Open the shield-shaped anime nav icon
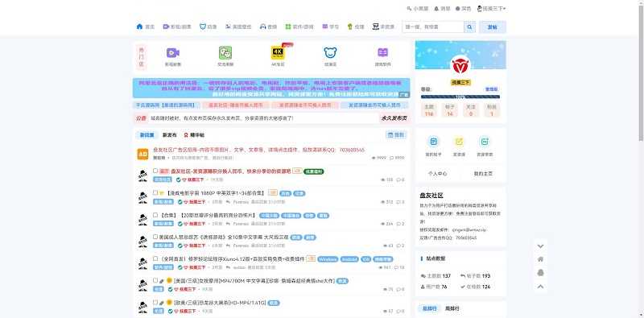 (203, 27)
